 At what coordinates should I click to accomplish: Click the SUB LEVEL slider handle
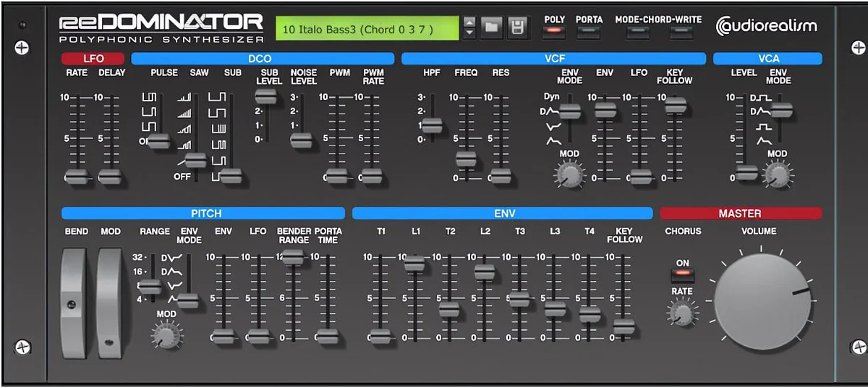click(x=266, y=96)
